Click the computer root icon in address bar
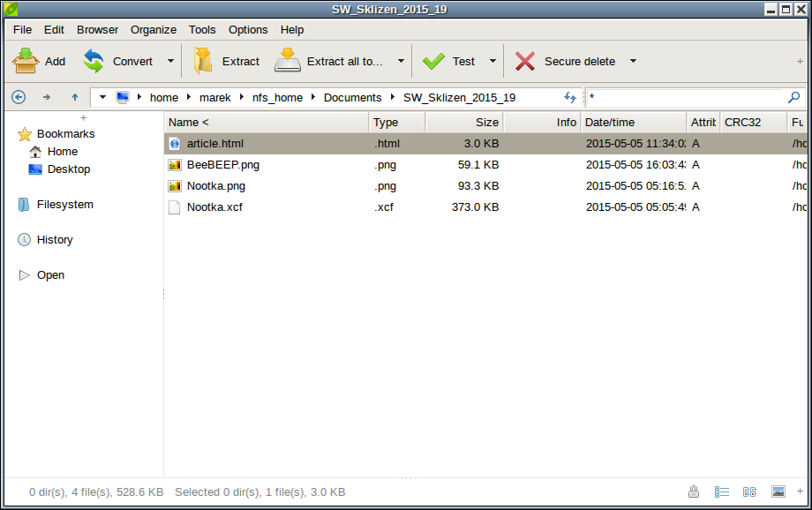The height and width of the screenshot is (510, 812). (x=122, y=97)
